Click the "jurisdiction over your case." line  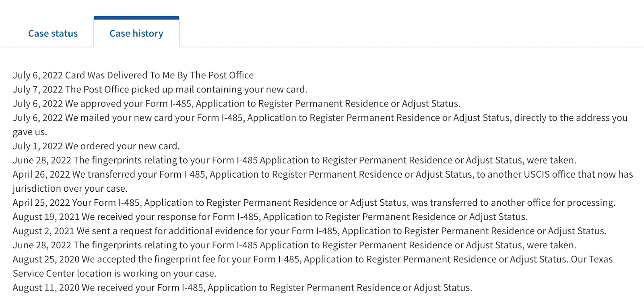click(x=70, y=188)
